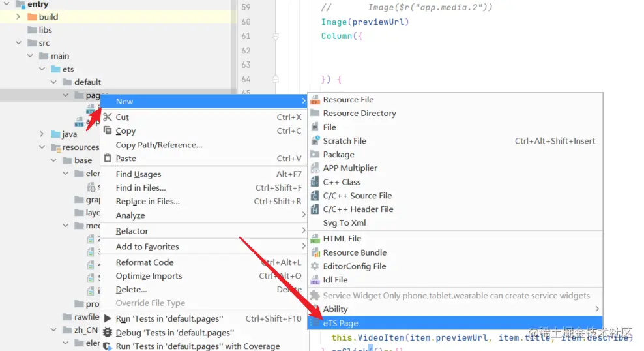Click the Scratch File icon

(315, 140)
